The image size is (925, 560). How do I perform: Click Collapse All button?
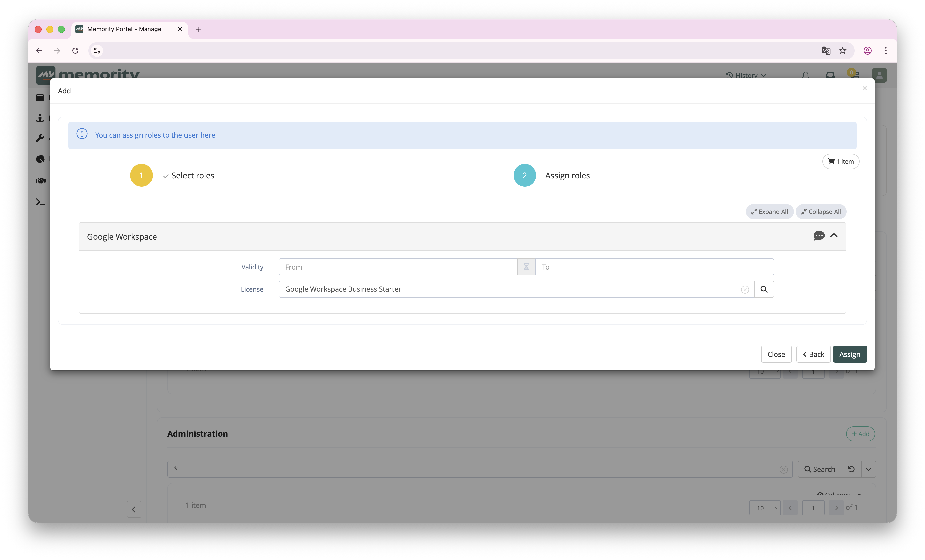(x=821, y=211)
